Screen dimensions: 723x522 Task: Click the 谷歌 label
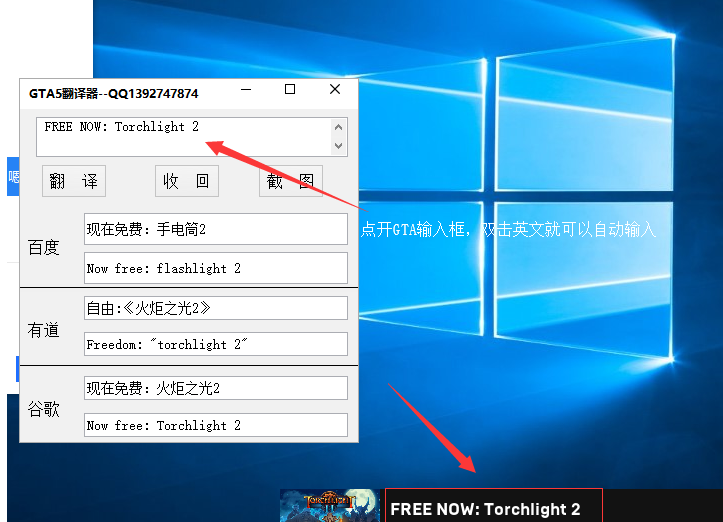point(44,408)
